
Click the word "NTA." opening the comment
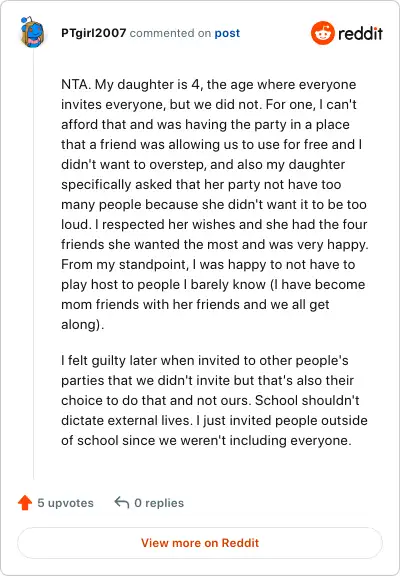click(x=76, y=84)
